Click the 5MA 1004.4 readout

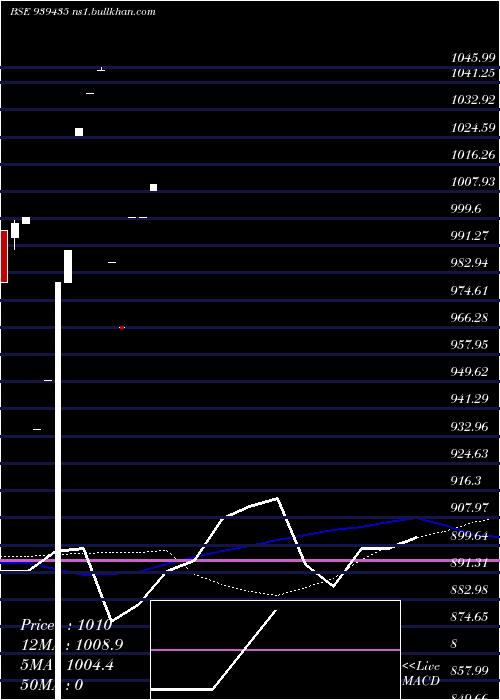tap(67, 665)
